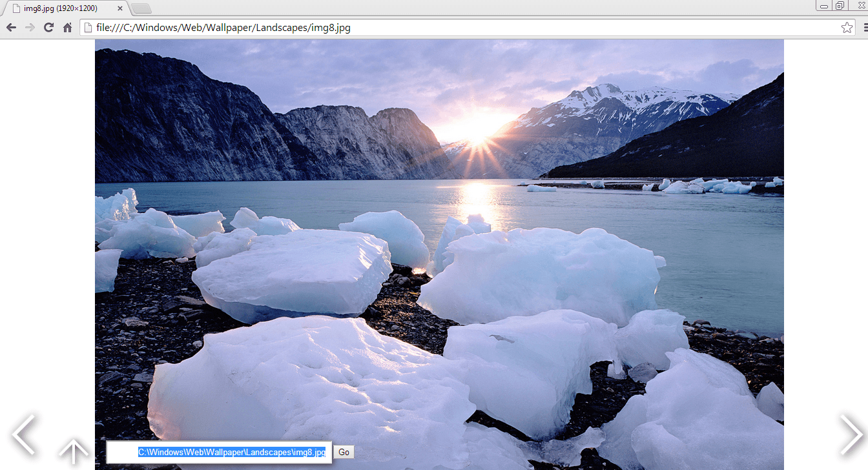Click the browser forward arrow
Viewport: 868px width, 470px height.
[x=30, y=28]
